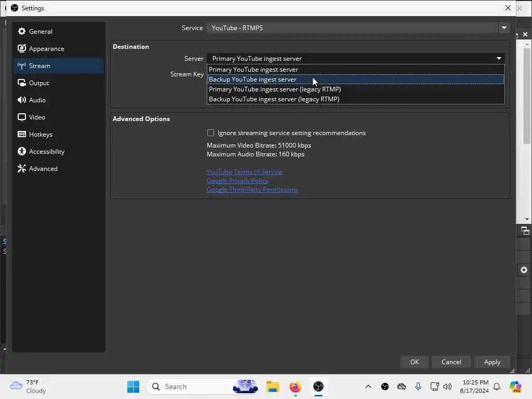
Task: Open the YouTube - RTMPS service combo box
Action: click(358, 28)
